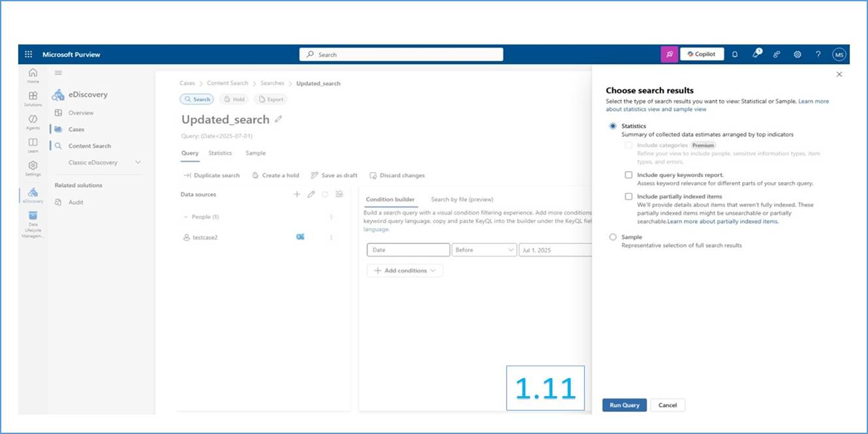The height and width of the screenshot is (434, 868).
Task: Open the help question mark
Action: tap(818, 55)
